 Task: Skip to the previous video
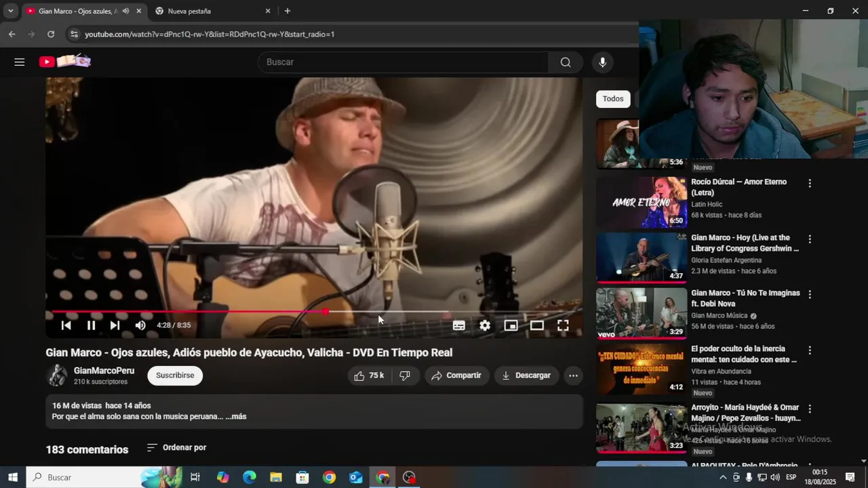[66, 325]
